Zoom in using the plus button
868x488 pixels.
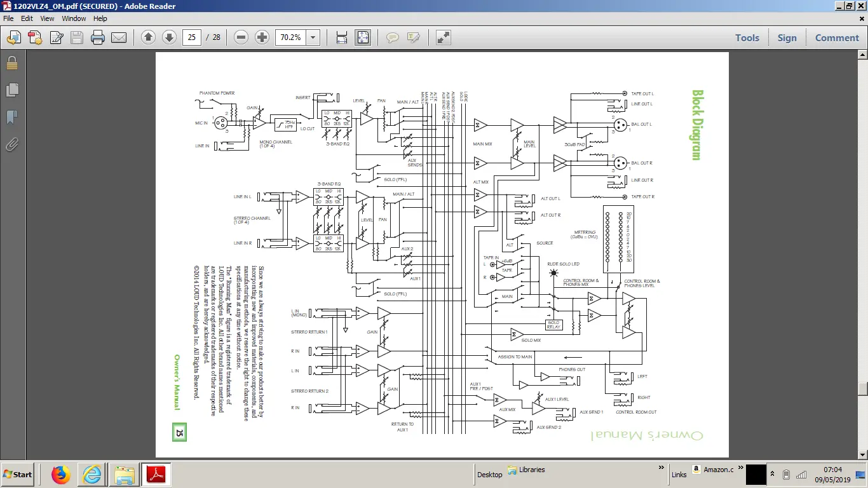pyautogui.click(x=262, y=37)
